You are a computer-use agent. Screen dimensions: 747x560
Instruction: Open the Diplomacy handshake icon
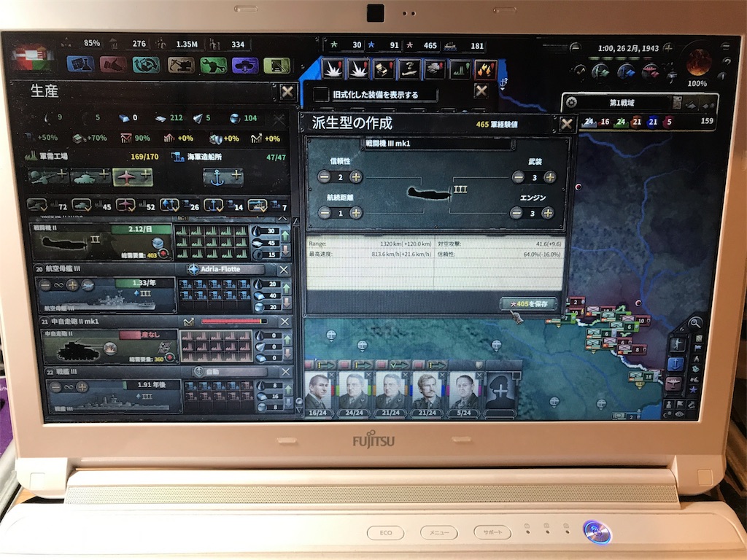(x=112, y=64)
